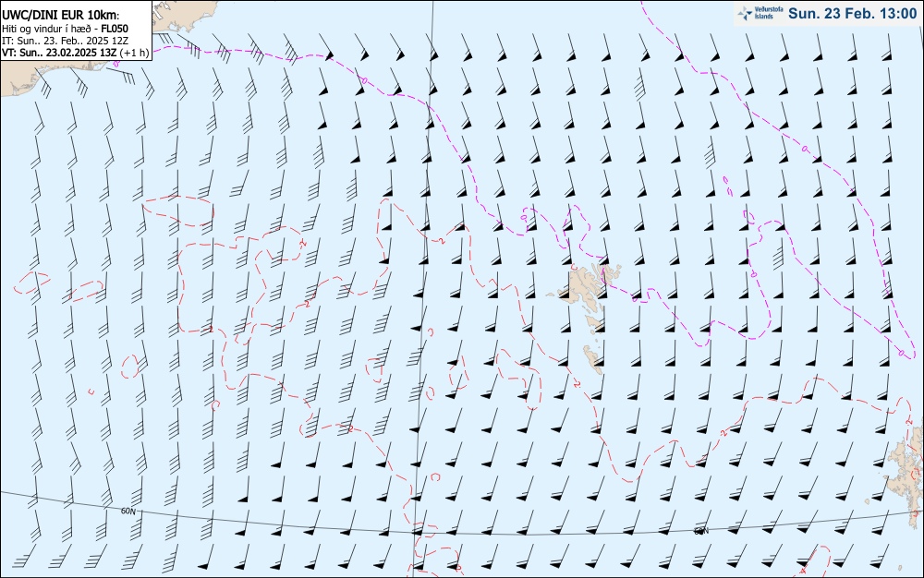Click the 60N label west of the meridian line

pyautogui.click(x=128, y=512)
